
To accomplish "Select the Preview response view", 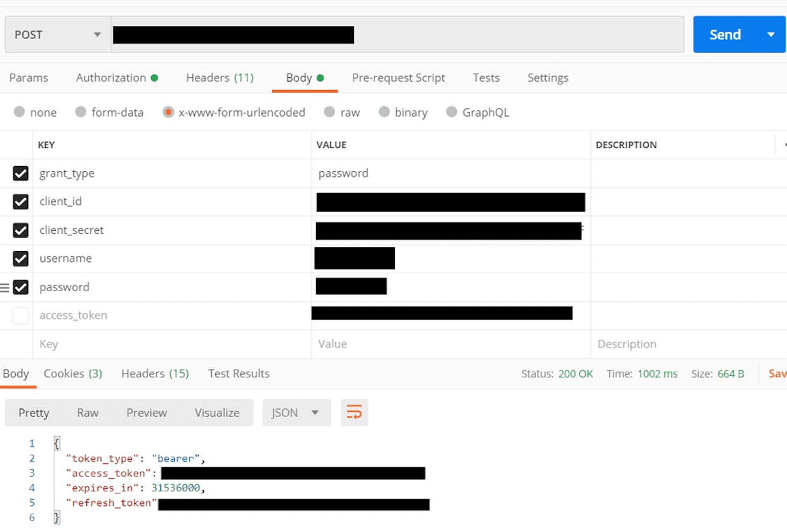I will click(147, 413).
